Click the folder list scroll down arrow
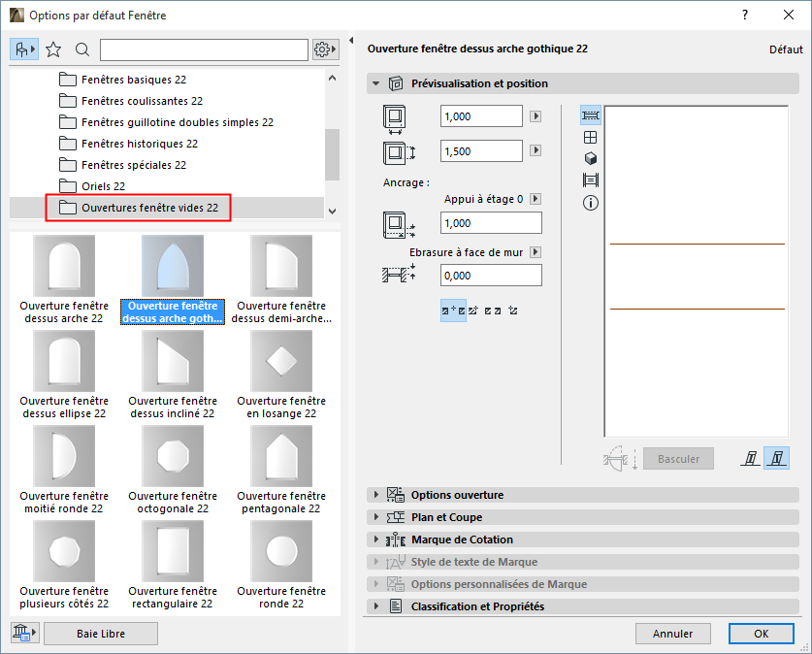 (x=333, y=212)
